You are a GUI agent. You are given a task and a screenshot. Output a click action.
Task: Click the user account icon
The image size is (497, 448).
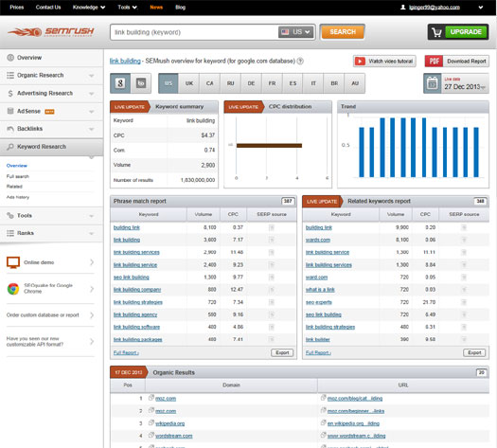coord(403,7)
